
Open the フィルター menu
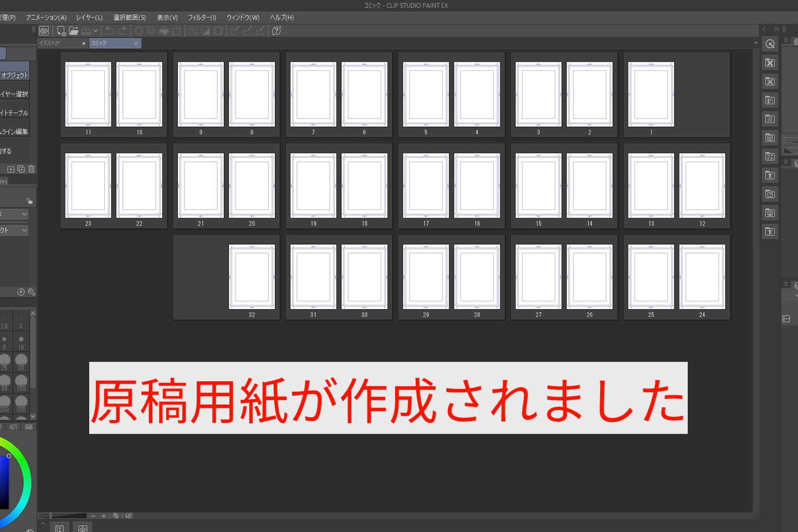[201, 17]
